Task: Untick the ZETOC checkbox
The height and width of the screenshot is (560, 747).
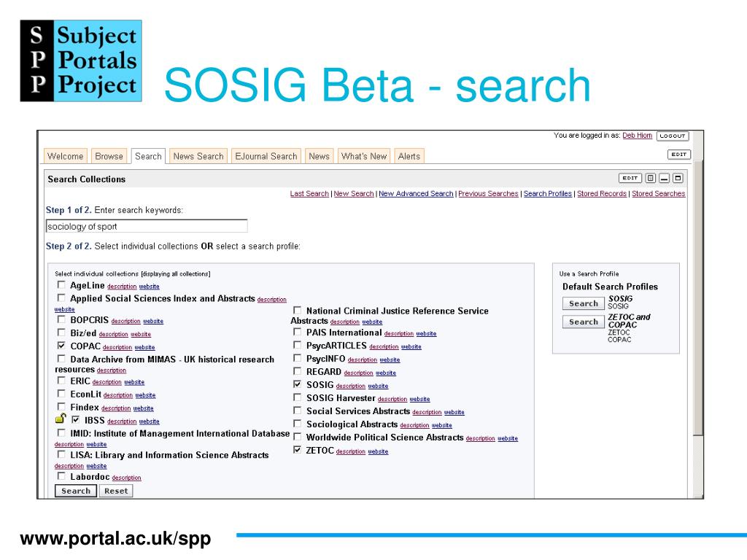Action: click(298, 449)
